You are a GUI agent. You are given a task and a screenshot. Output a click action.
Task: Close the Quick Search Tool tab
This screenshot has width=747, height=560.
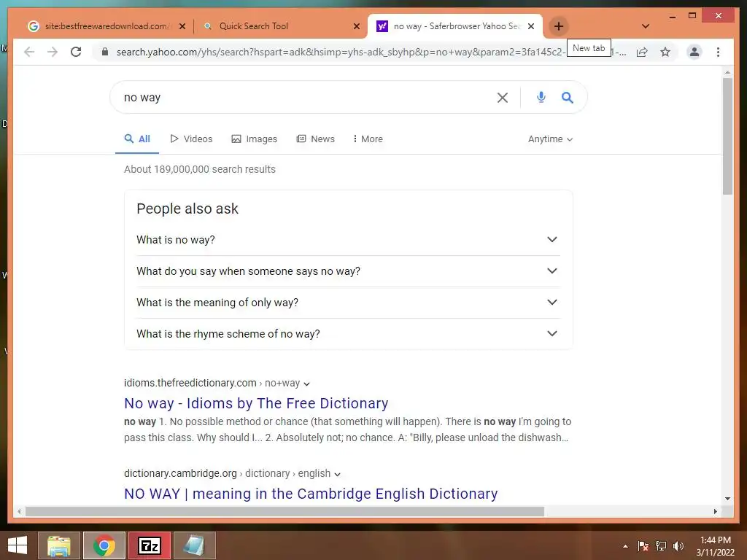click(356, 27)
